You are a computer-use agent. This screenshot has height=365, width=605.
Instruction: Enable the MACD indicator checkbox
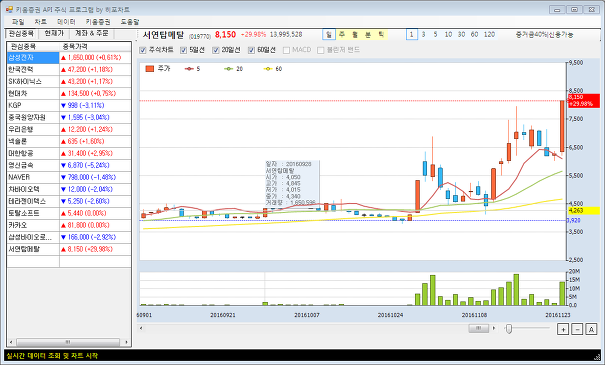coord(286,50)
